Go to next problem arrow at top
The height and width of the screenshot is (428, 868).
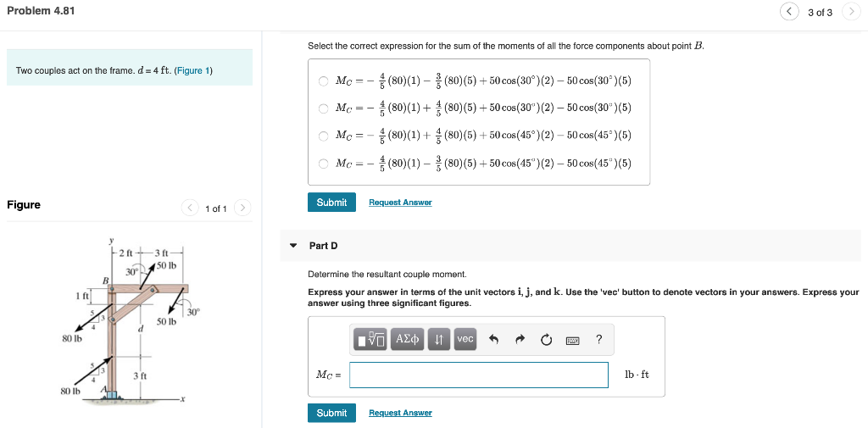coord(851,12)
